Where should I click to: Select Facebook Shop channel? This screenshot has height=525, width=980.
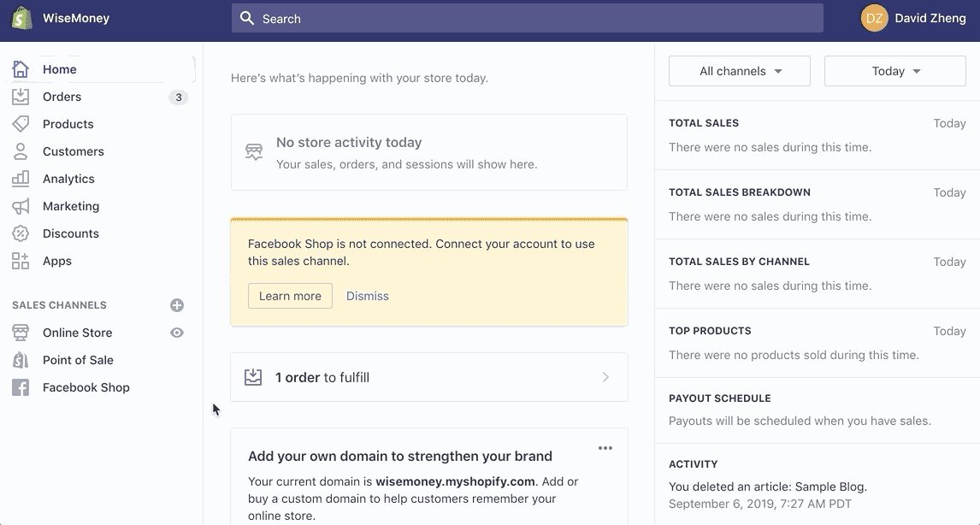click(86, 387)
